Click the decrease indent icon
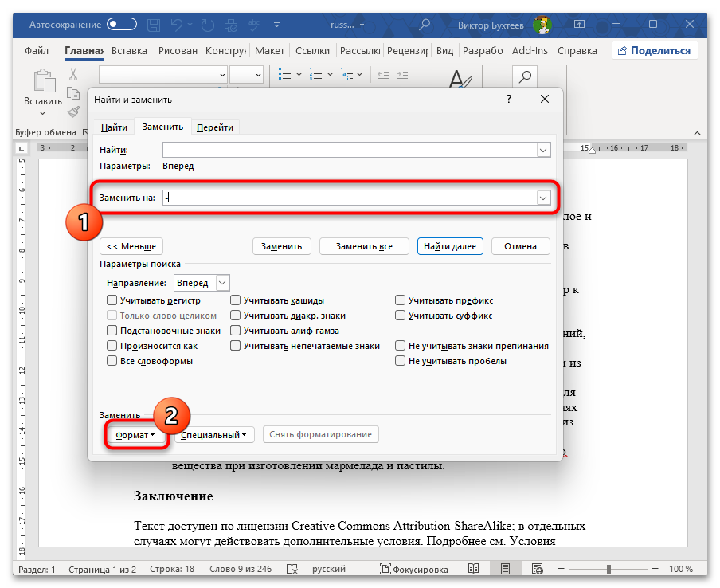720x588 pixels. click(383, 75)
